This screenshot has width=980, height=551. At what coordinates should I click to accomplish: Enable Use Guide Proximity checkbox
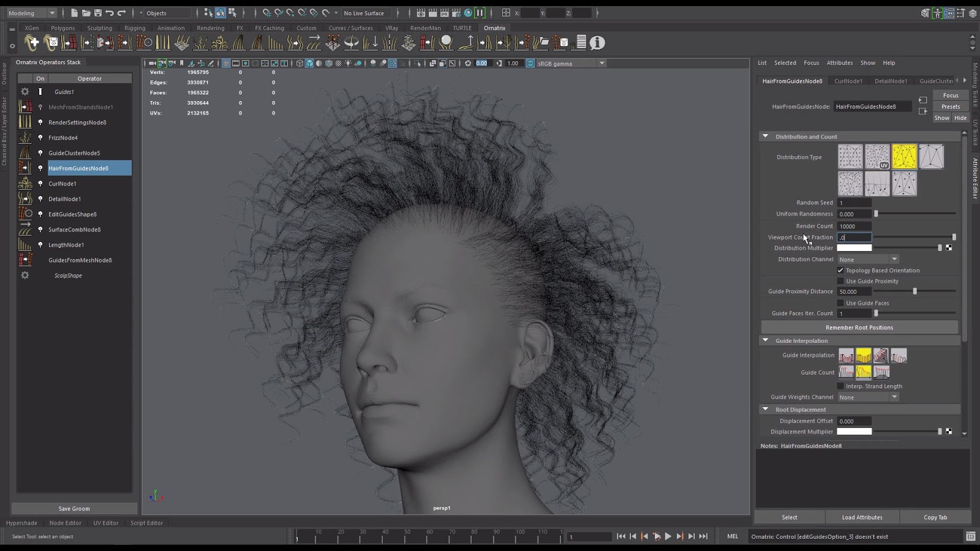coord(840,281)
